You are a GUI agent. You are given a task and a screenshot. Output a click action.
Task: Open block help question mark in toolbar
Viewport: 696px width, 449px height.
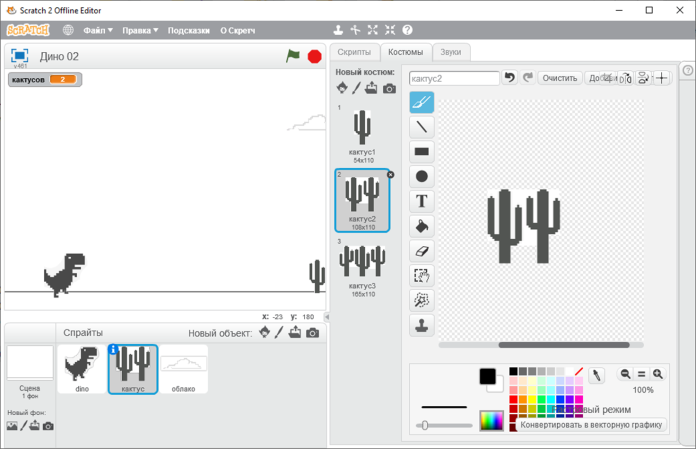pyautogui.click(x=407, y=30)
